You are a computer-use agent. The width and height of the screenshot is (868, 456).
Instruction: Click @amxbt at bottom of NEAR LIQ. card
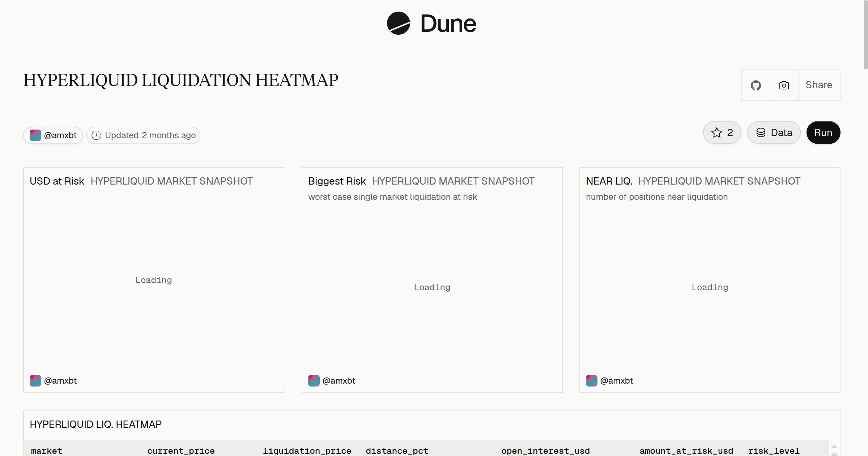(616, 381)
